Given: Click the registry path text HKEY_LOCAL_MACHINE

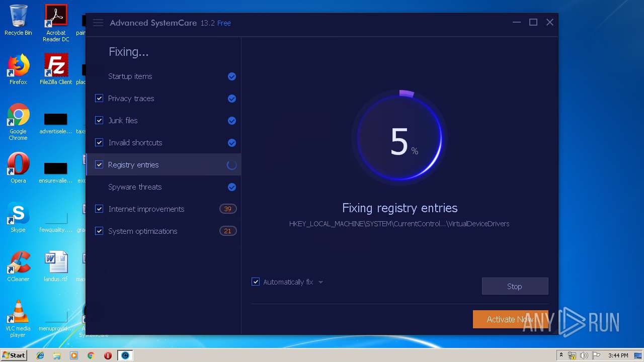Looking at the screenshot, I should [399, 224].
